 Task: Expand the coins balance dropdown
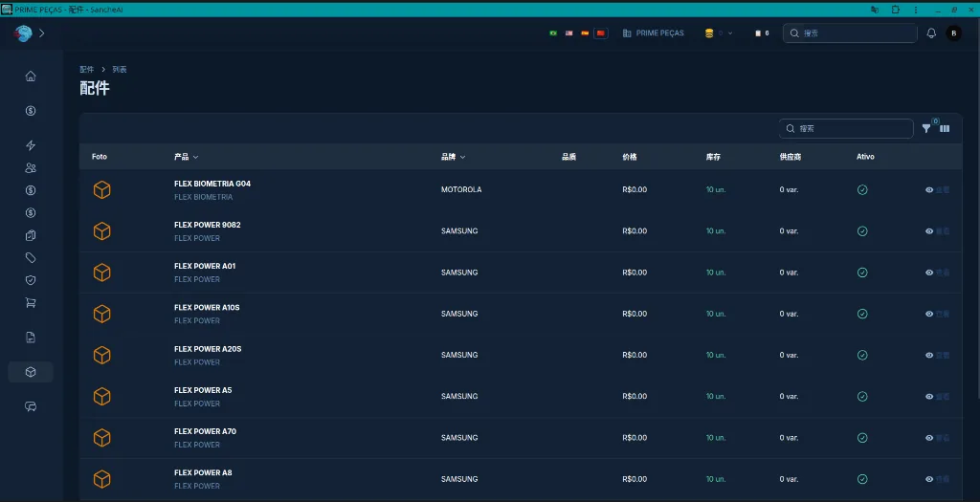[719, 33]
